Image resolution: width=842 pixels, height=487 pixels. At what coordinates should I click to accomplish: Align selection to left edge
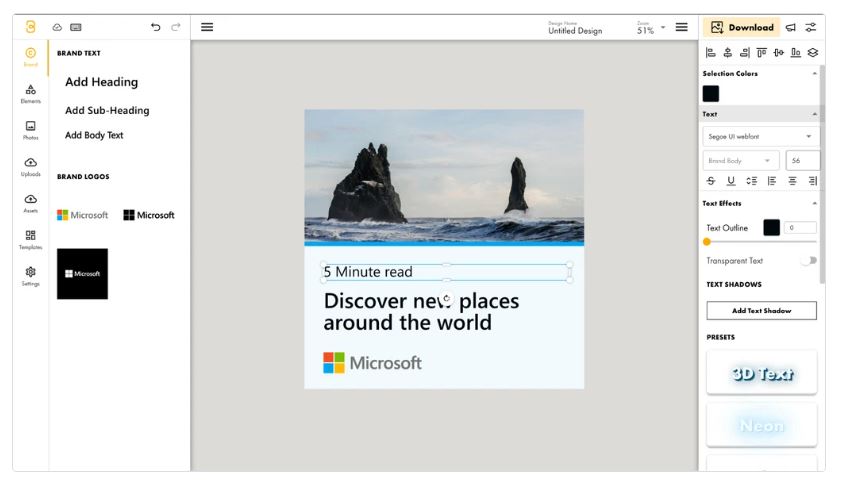[x=710, y=53]
